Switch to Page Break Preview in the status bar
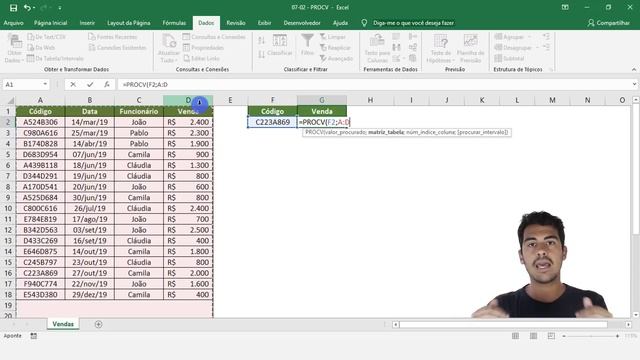 pos(551,336)
